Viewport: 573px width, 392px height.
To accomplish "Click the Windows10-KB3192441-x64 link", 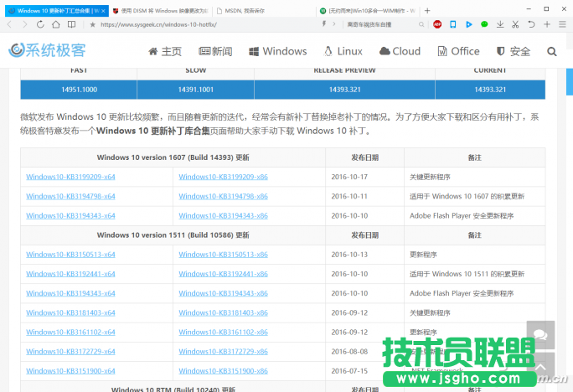I will [70, 274].
